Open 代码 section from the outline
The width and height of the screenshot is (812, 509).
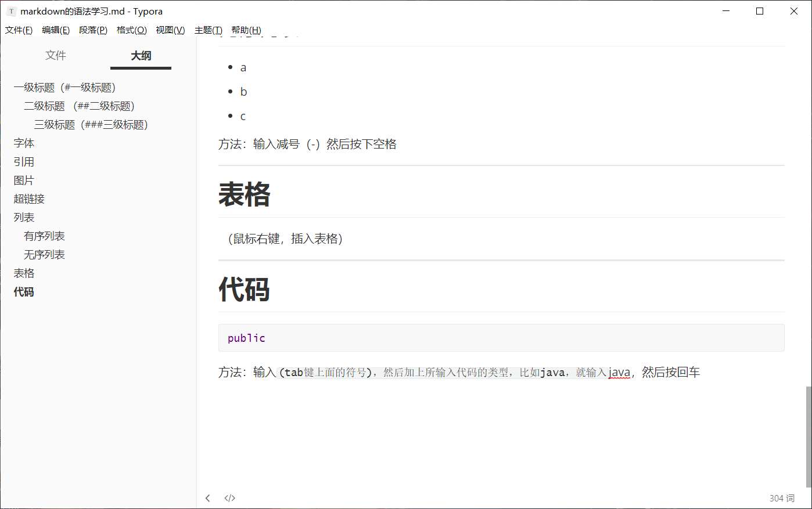pyautogui.click(x=24, y=292)
